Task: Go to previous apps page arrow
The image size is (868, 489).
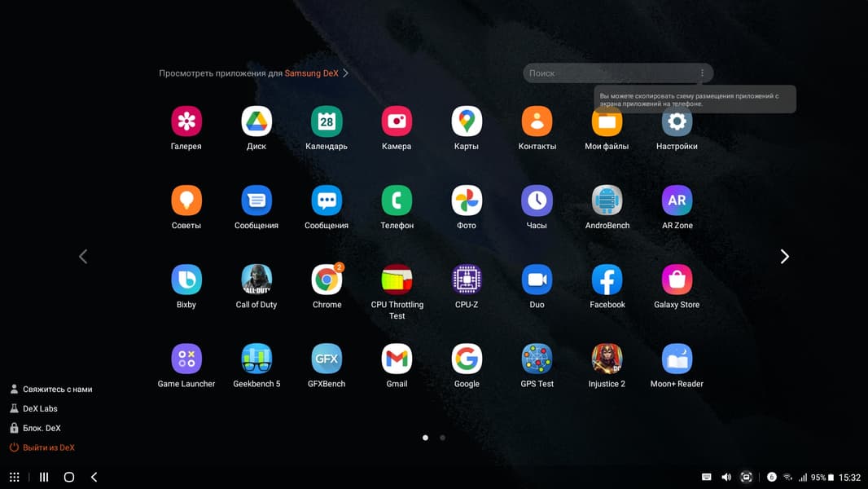Action: tap(83, 257)
